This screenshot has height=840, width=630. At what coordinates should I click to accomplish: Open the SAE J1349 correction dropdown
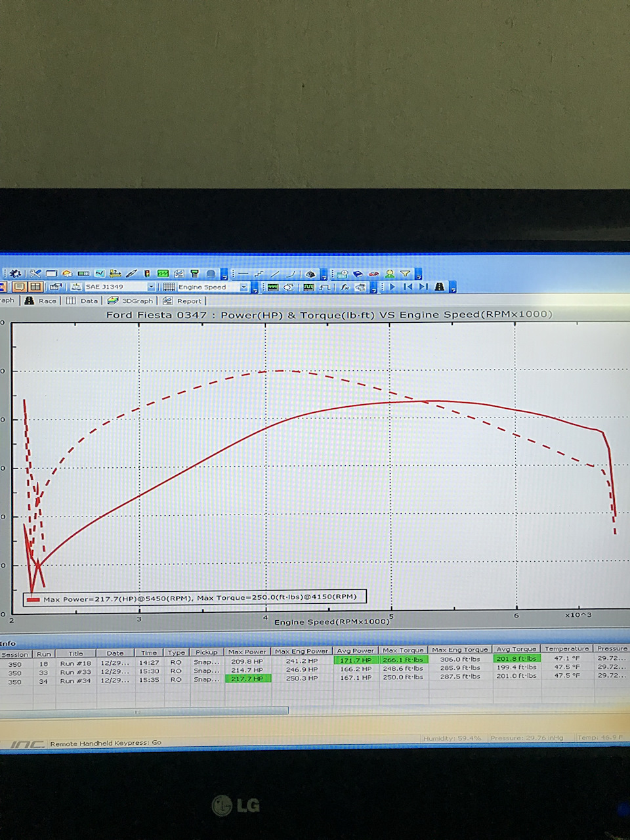click(x=151, y=287)
